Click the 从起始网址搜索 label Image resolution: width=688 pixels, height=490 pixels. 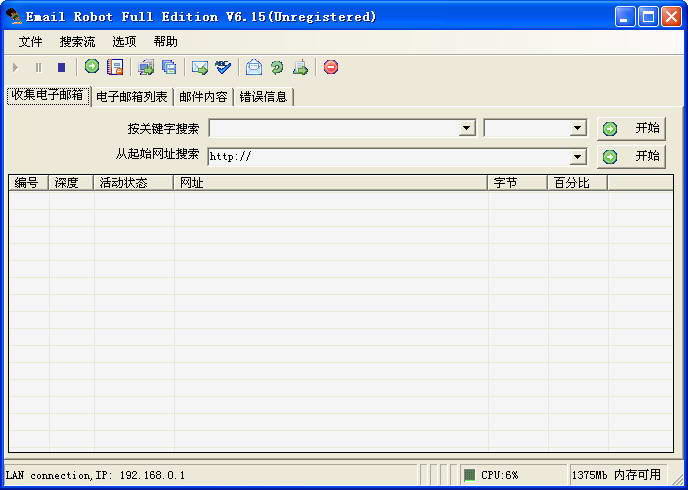[157, 154]
